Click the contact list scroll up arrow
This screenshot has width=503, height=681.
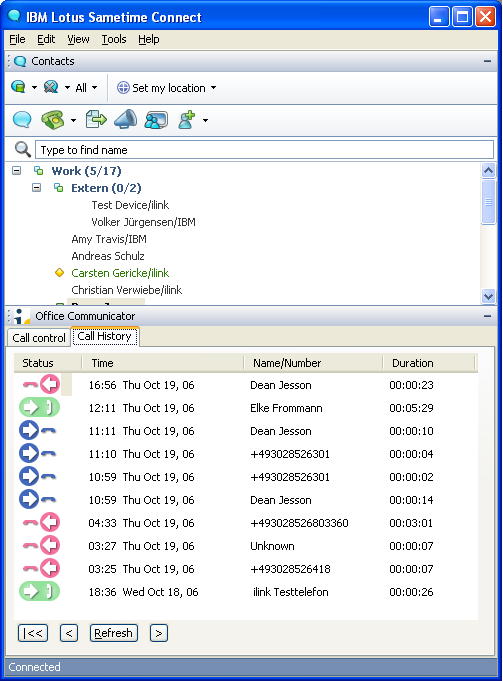[489, 171]
